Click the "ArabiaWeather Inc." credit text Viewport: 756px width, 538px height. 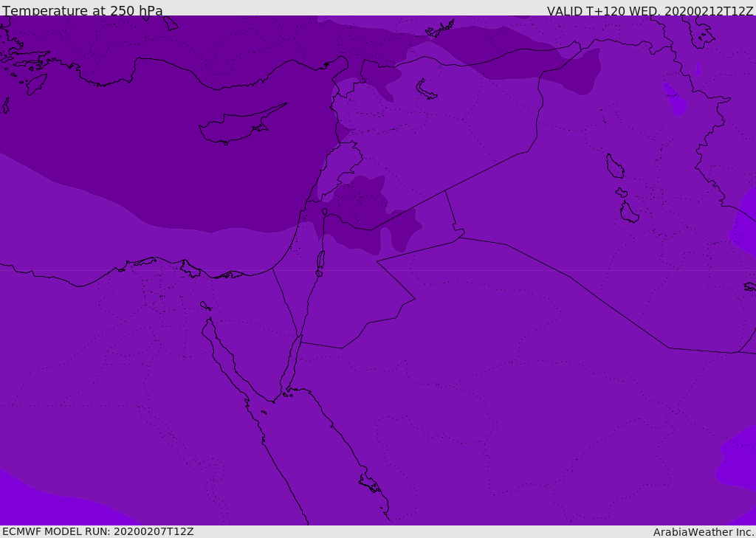[x=704, y=532]
